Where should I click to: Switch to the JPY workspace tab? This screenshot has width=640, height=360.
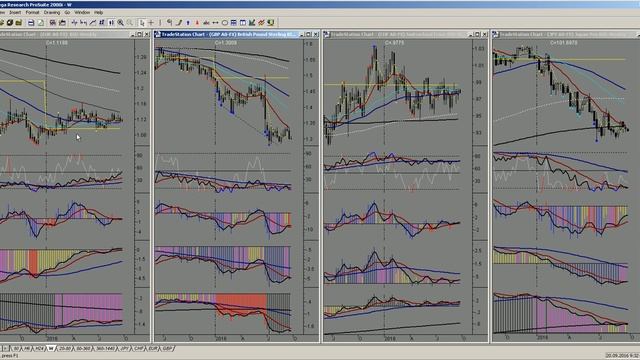click(124, 349)
